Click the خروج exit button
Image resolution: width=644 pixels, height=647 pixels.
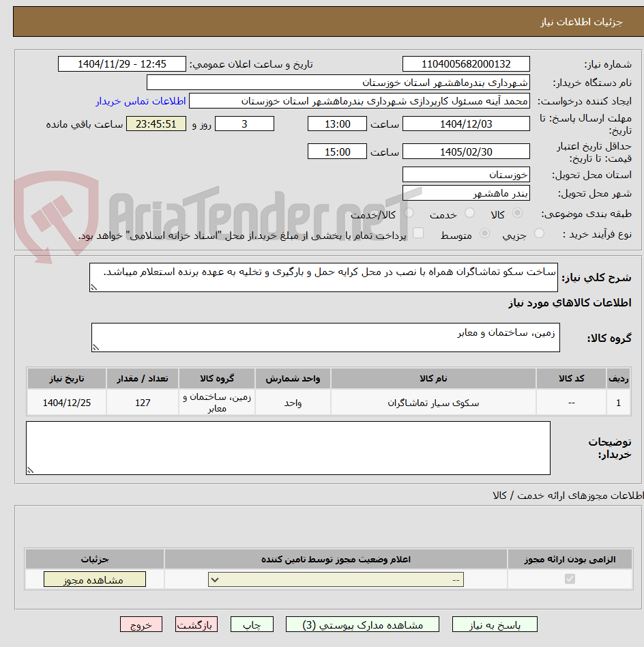click(141, 624)
